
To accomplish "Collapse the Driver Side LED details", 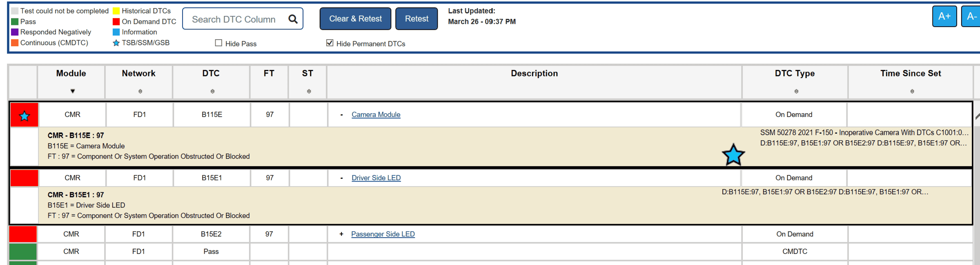I will click(x=341, y=178).
